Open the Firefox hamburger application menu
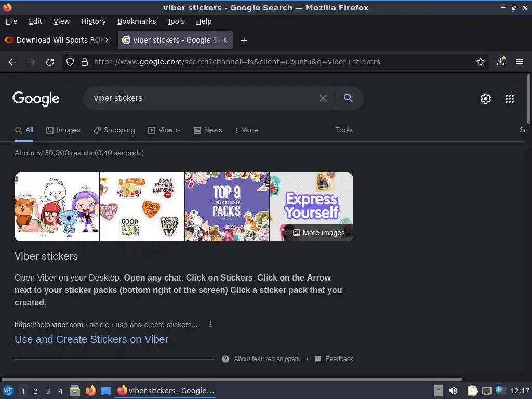532x399 pixels. coord(519,62)
